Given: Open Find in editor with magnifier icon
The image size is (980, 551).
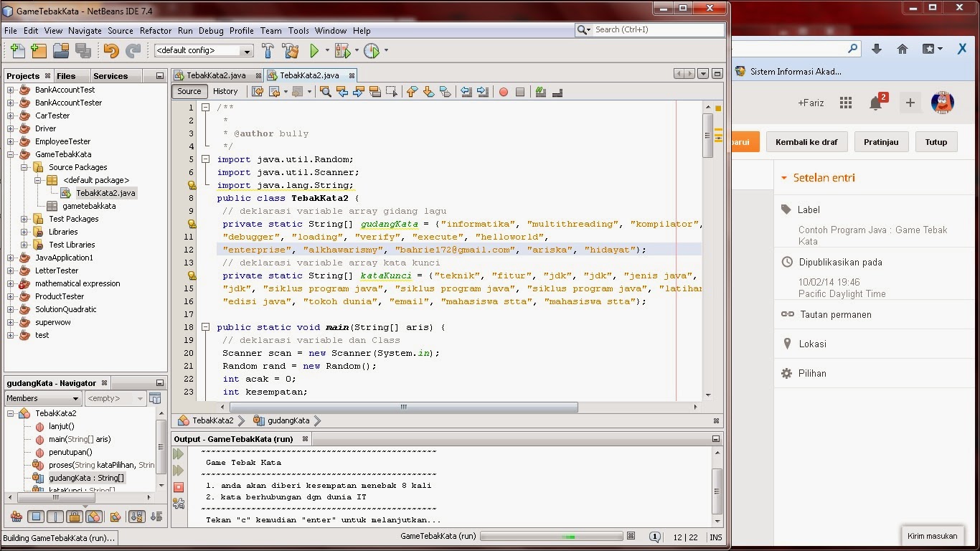Looking at the screenshot, I should click(x=326, y=92).
